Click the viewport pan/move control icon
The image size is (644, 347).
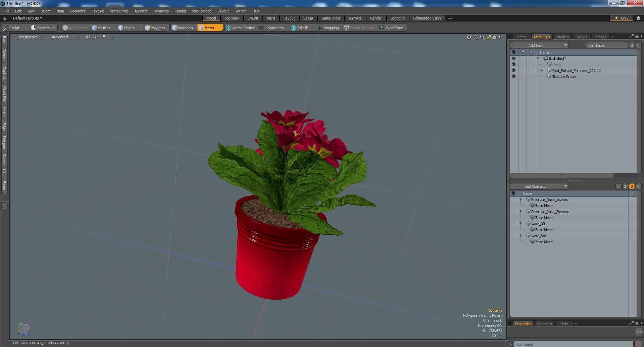pyautogui.click(x=469, y=37)
